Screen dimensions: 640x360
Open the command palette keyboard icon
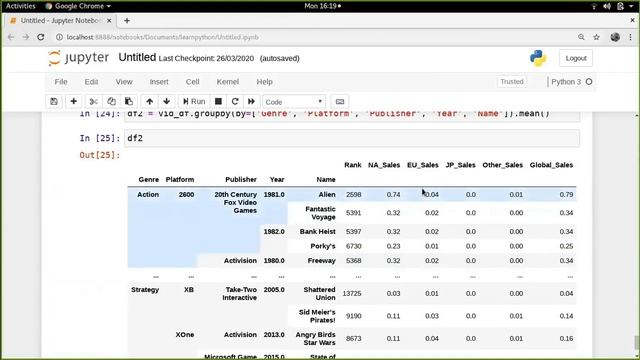[340, 102]
